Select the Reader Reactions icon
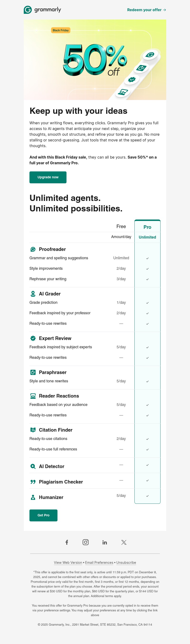Image resolution: width=190 pixels, height=644 pixels. tap(33, 396)
